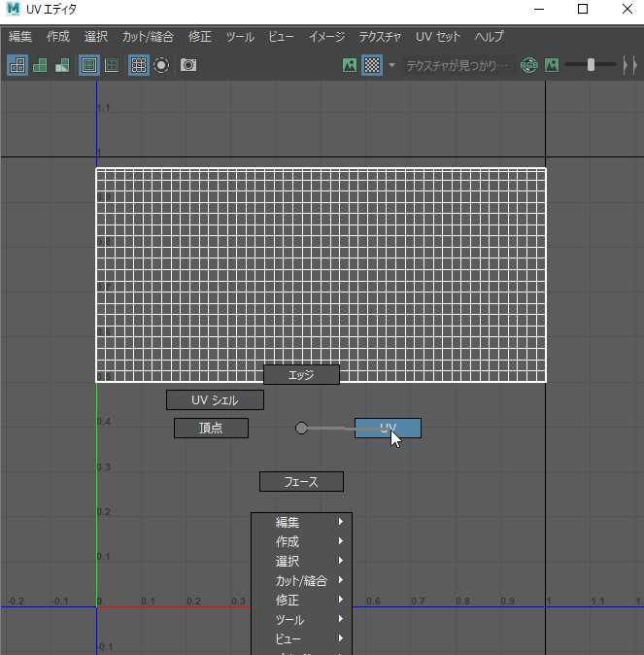This screenshot has width=644, height=655.
Task: Open 選択 in the menu bar
Action: (96, 37)
